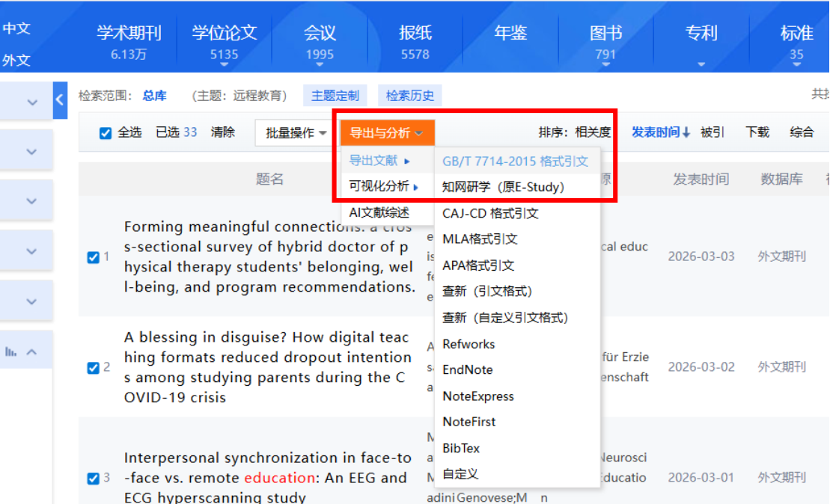Click the 检索历史 button
This screenshot has width=830, height=504.
409,96
